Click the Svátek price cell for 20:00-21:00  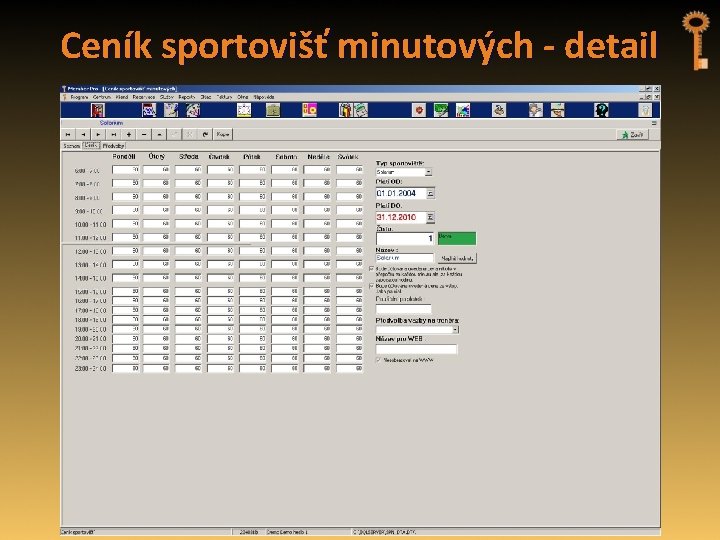pos(349,338)
